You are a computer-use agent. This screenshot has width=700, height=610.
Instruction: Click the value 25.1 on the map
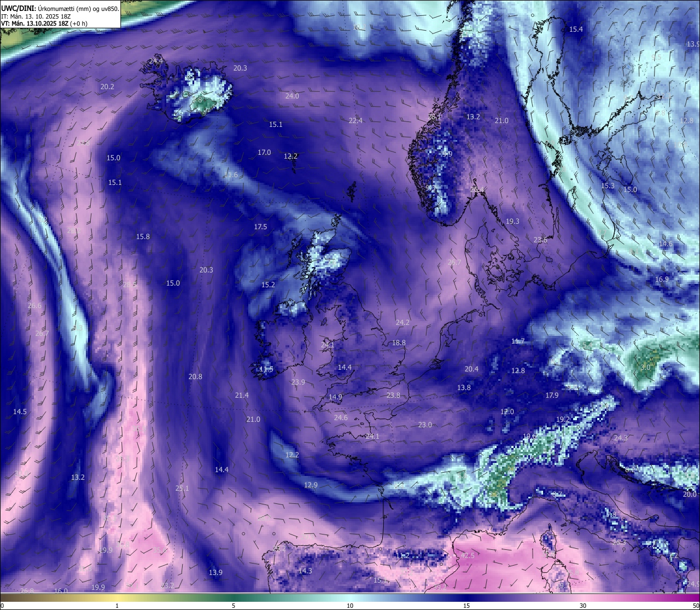(x=182, y=489)
